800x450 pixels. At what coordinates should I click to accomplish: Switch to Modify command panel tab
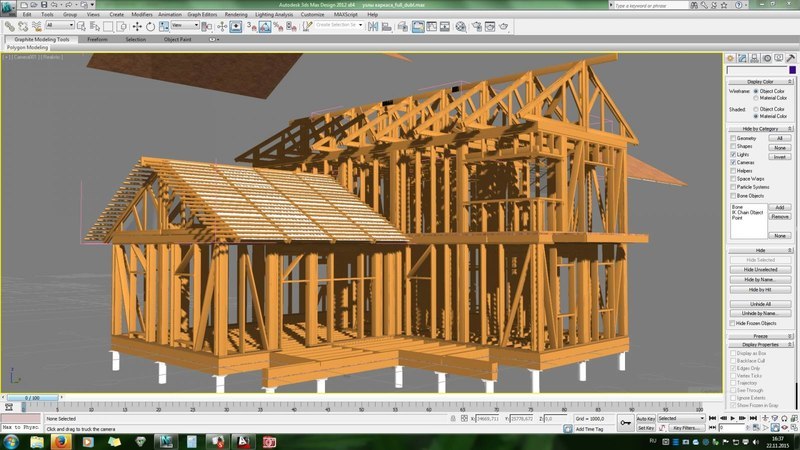742,58
